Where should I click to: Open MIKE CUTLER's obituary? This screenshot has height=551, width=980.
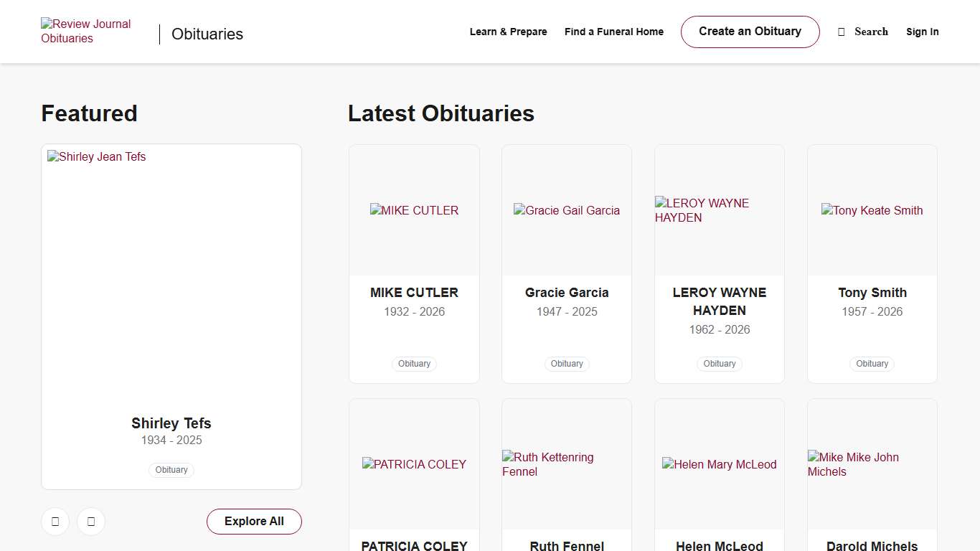(x=414, y=293)
